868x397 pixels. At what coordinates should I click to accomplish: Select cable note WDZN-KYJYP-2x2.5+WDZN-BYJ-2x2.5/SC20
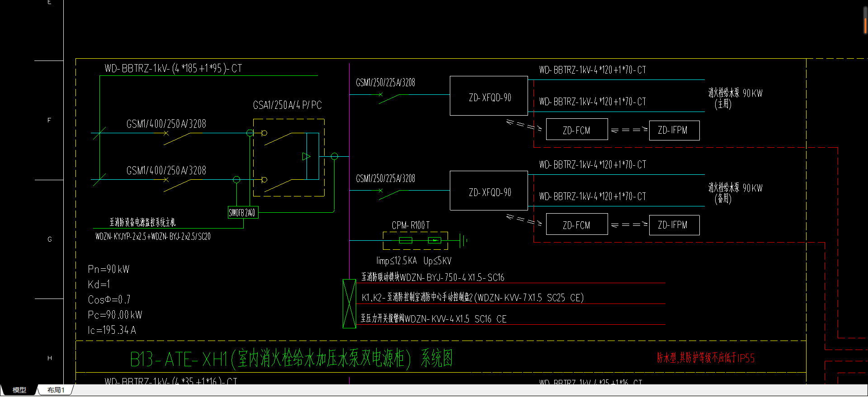coord(153,236)
